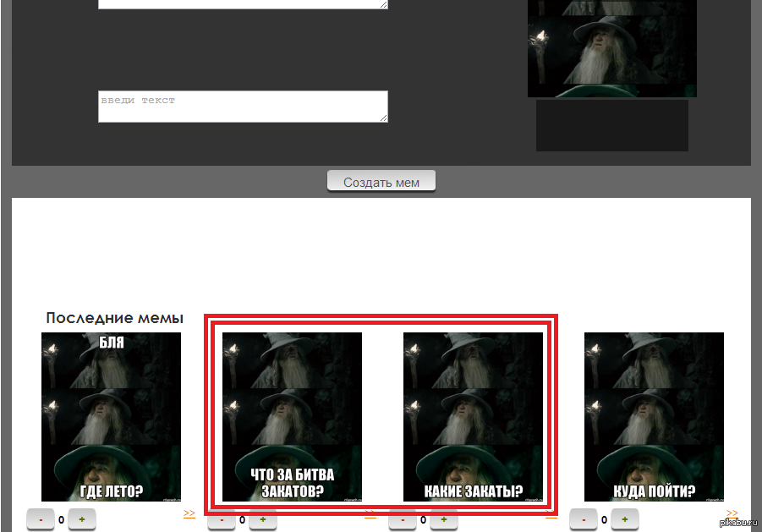Follow the >> link beside Куда пойти? meme
Viewport: 762px width, 532px height.
click(x=732, y=513)
